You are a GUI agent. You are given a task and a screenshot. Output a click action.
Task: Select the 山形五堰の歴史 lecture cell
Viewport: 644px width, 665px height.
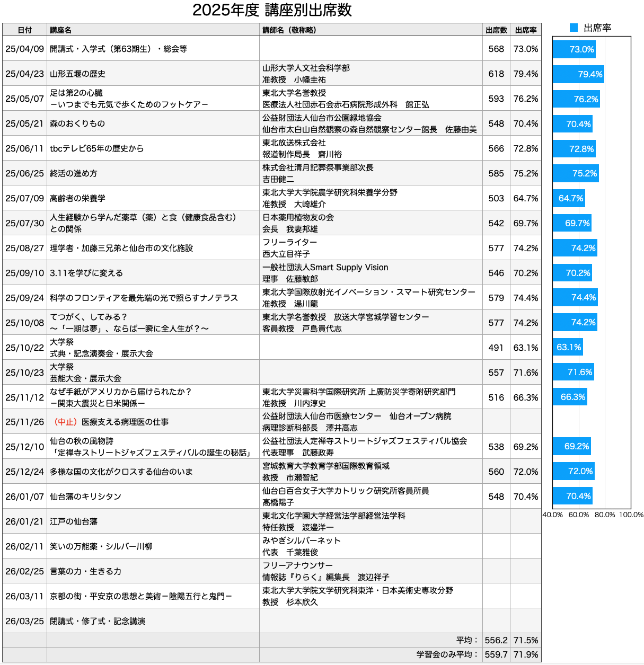[x=77, y=74]
